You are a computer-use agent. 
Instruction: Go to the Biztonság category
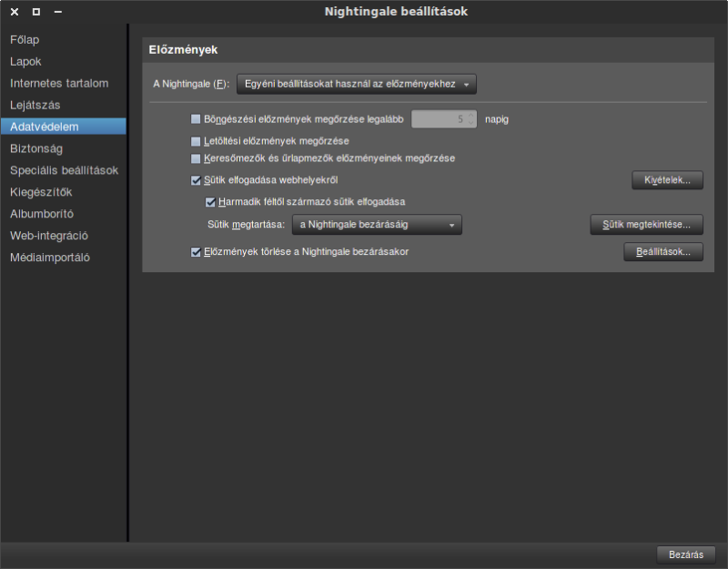36,148
